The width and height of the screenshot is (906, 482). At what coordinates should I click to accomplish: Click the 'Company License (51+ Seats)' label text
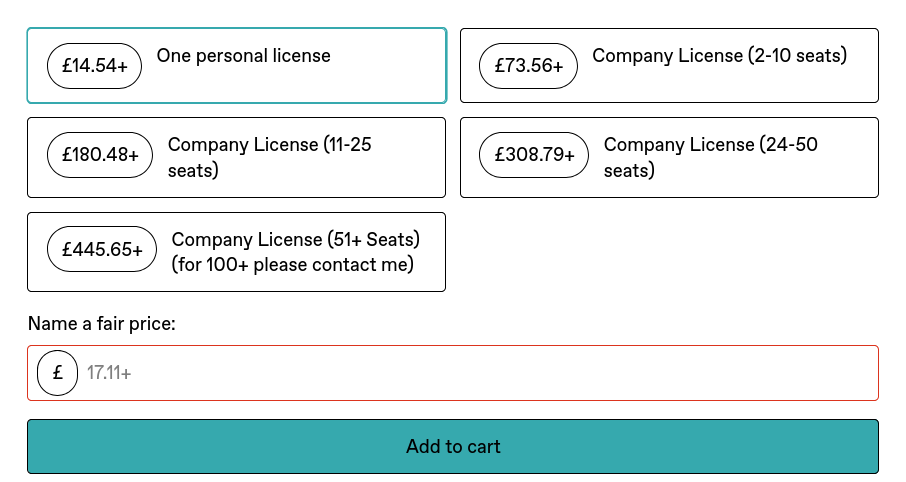296,239
